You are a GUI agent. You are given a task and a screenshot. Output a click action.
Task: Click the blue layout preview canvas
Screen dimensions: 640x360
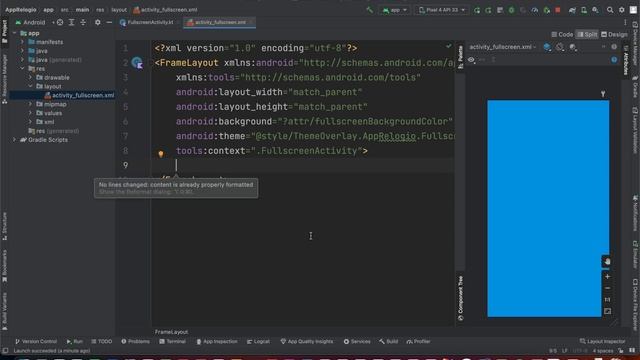pyautogui.click(x=548, y=208)
